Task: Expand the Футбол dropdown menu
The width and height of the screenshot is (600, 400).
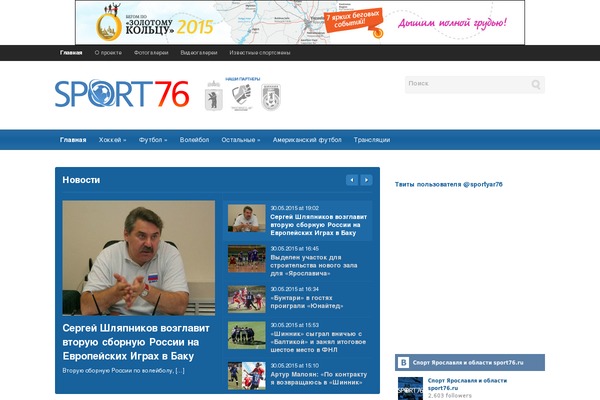Action: click(153, 140)
